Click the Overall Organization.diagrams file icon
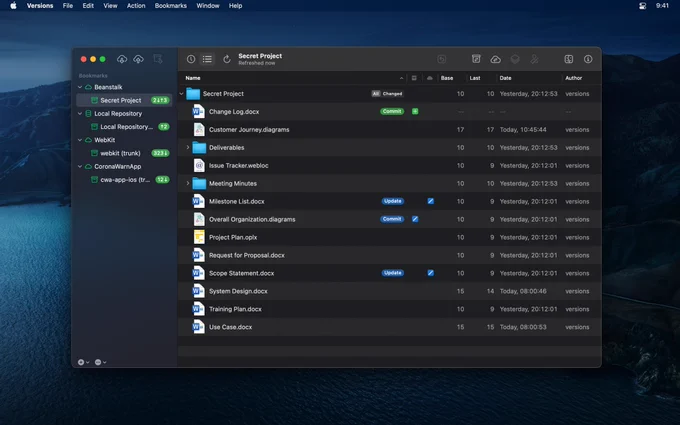The height and width of the screenshot is (425, 680). (x=199, y=219)
